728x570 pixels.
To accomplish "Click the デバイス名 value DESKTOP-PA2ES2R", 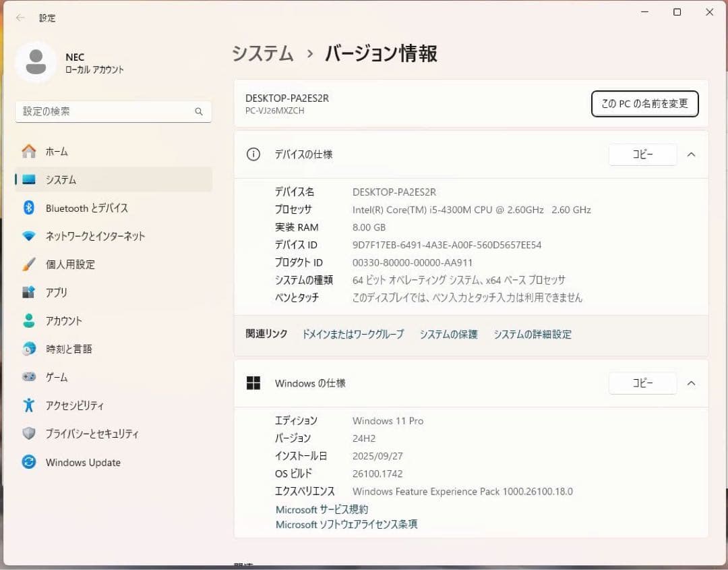I will pyautogui.click(x=394, y=192).
